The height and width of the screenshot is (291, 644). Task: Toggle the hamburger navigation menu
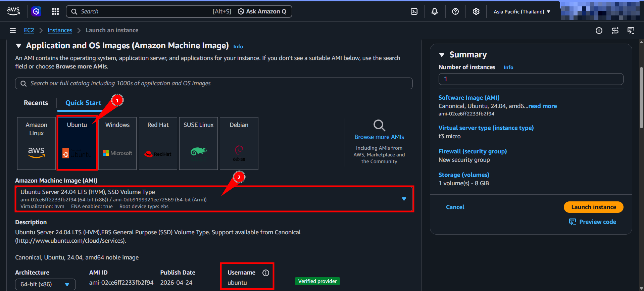(x=13, y=31)
